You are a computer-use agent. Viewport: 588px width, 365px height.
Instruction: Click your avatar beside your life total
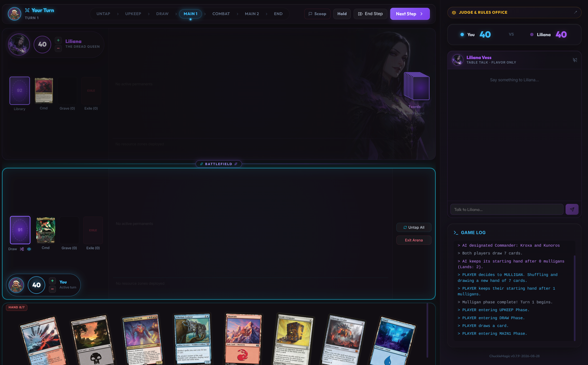(16, 285)
